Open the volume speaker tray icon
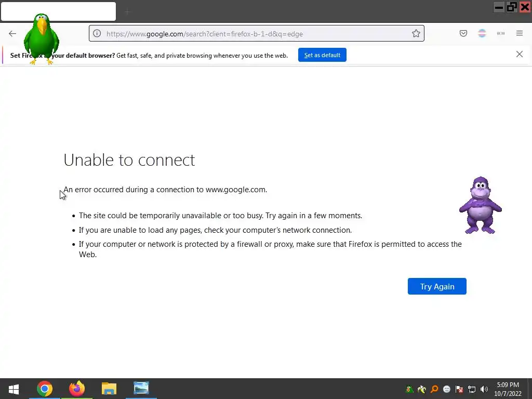Image resolution: width=532 pixels, height=399 pixels. [484, 389]
